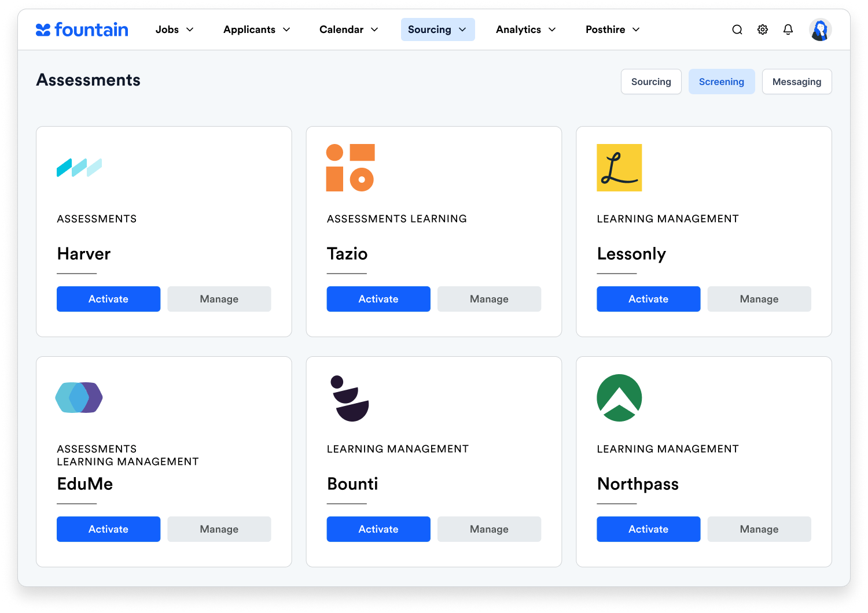Open search with the magnifier icon
Image resolution: width=868 pixels, height=613 pixels.
(737, 29)
